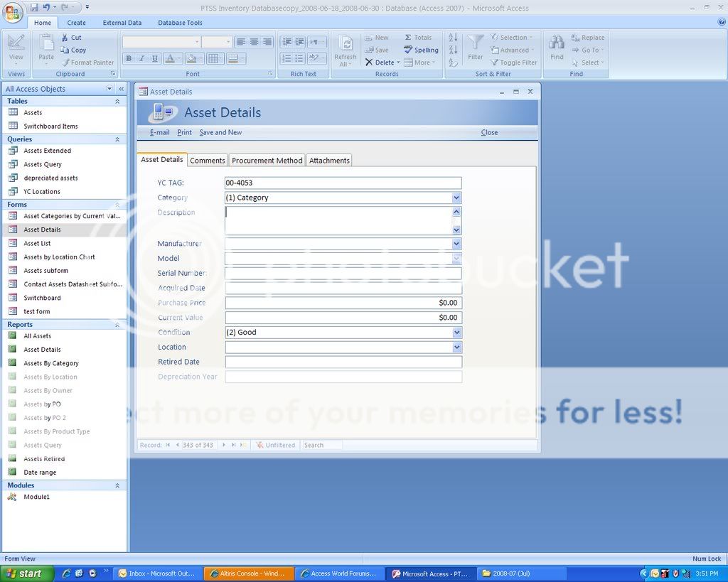This screenshot has width=728, height=582.
Task: Open the External Data ribbon tab
Action: coord(122,22)
